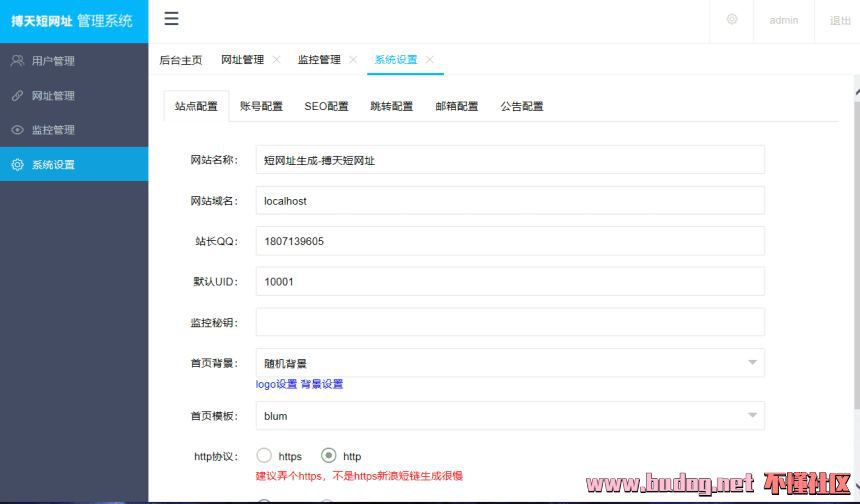
Task: Click the hamburger menu collapse icon
Action: coord(171,19)
